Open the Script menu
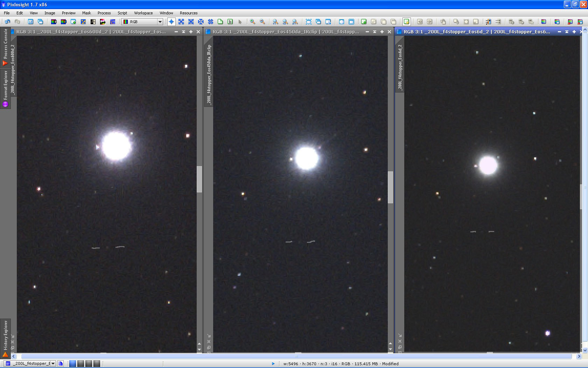The height and width of the screenshot is (368, 588). 122,13
